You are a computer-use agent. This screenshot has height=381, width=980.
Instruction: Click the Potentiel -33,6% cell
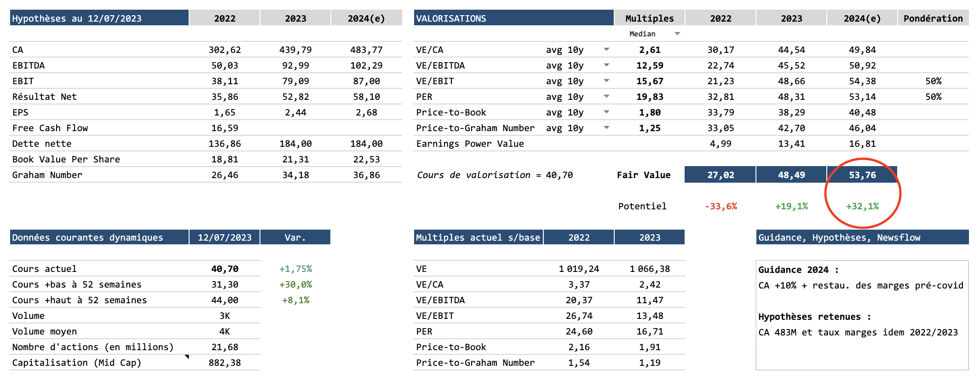click(x=721, y=206)
